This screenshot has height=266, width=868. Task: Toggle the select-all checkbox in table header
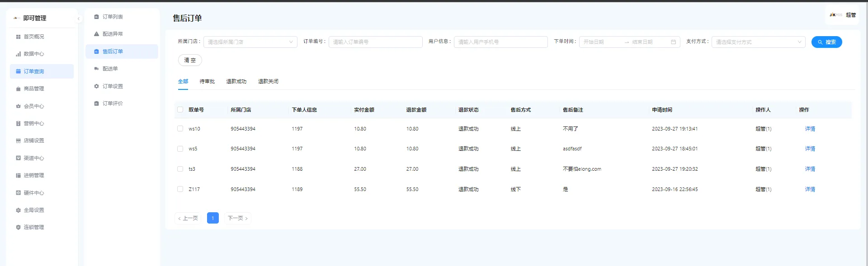click(x=180, y=110)
